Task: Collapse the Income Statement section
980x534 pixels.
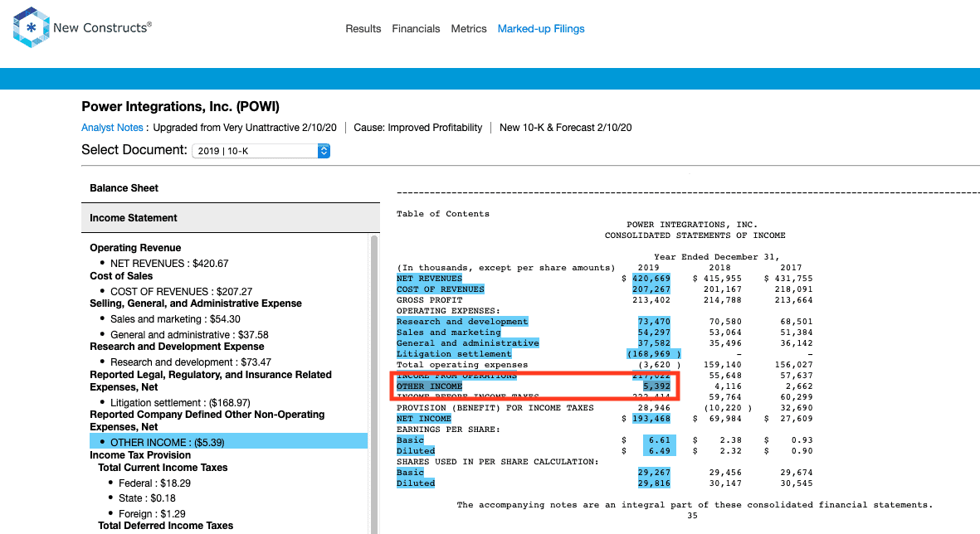Action: coord(231,218)
